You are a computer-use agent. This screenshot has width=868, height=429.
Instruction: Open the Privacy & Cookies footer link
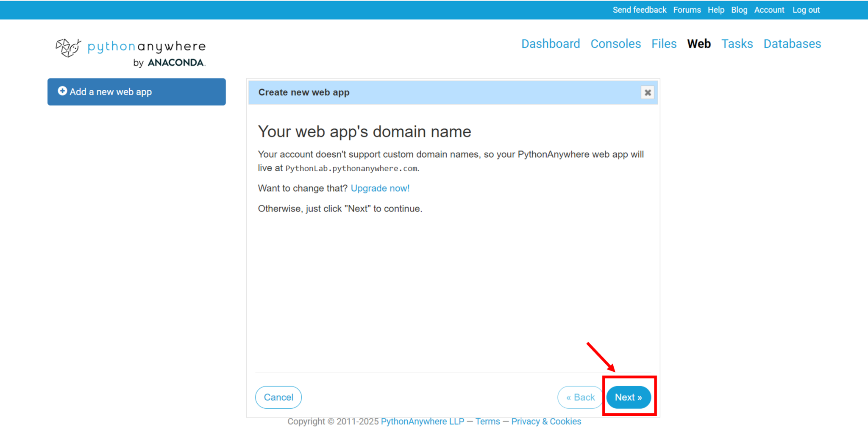point(546,421)
